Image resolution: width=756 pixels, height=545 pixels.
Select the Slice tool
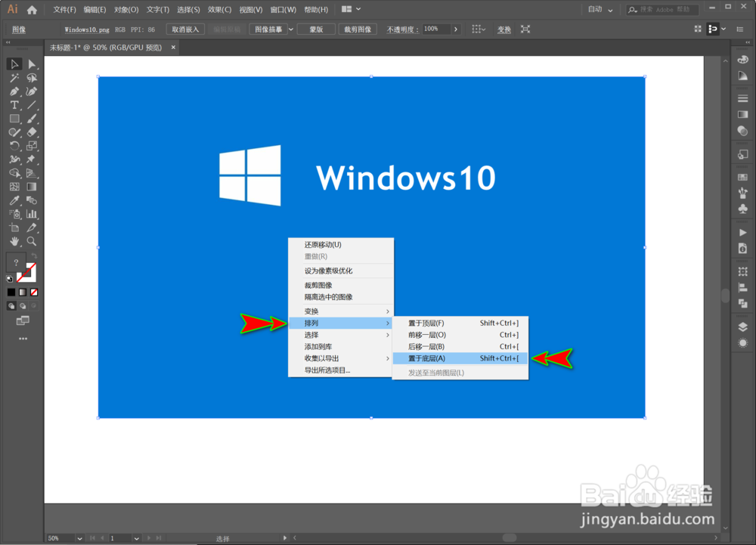point(32,228)
